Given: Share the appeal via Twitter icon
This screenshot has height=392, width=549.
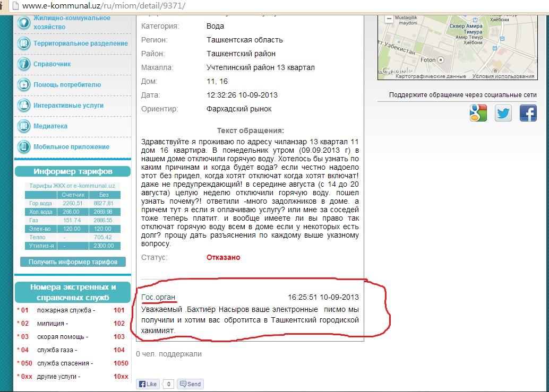Looking at the screenshot, I should 503,113.
